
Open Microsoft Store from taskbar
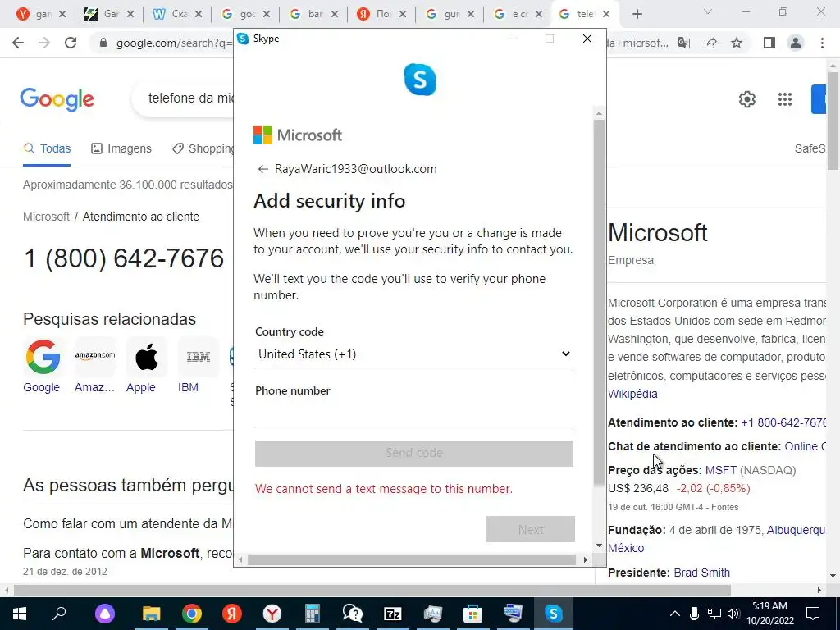[x=472, y=614]
